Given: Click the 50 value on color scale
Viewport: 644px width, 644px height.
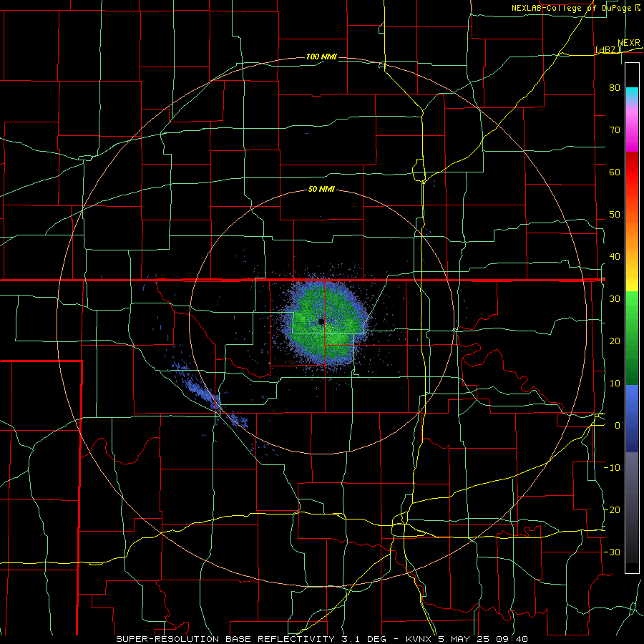Looking at the screenshot, I should coord(615,215).
